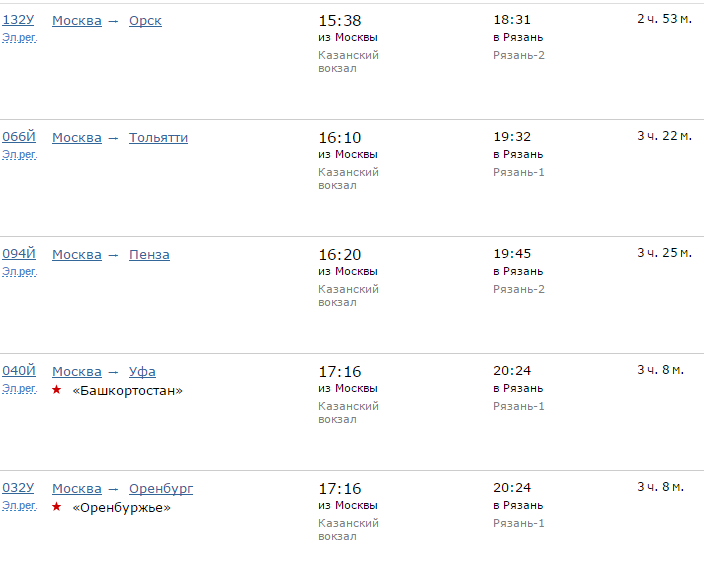The width and height of the screenshot is (704, 583).
Task: Click the 15:38 departure time
Action: click(x=340, y=20)
